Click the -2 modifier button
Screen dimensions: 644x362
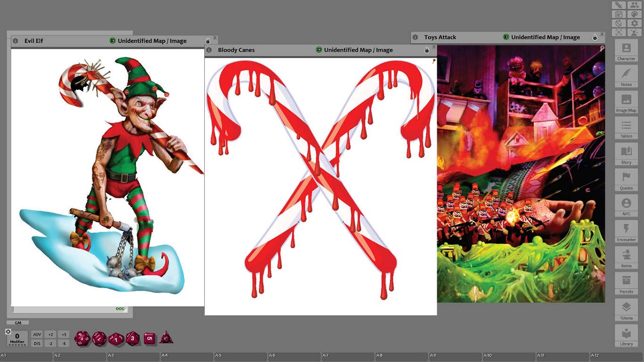(50, 343)
